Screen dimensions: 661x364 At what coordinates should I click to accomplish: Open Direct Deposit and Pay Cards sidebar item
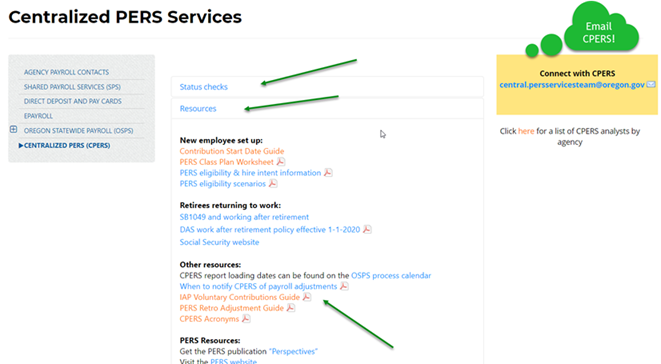73,102
